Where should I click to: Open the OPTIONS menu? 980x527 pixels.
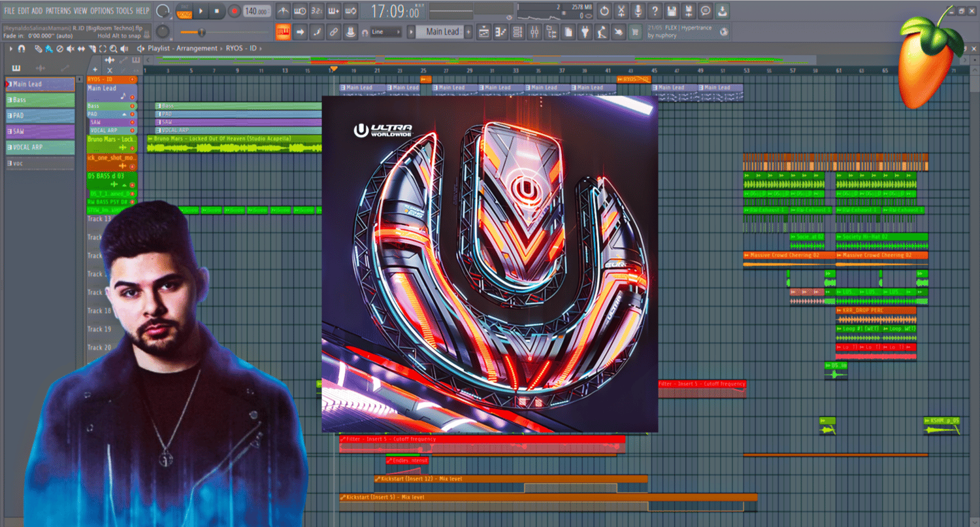tap(101, 11)
